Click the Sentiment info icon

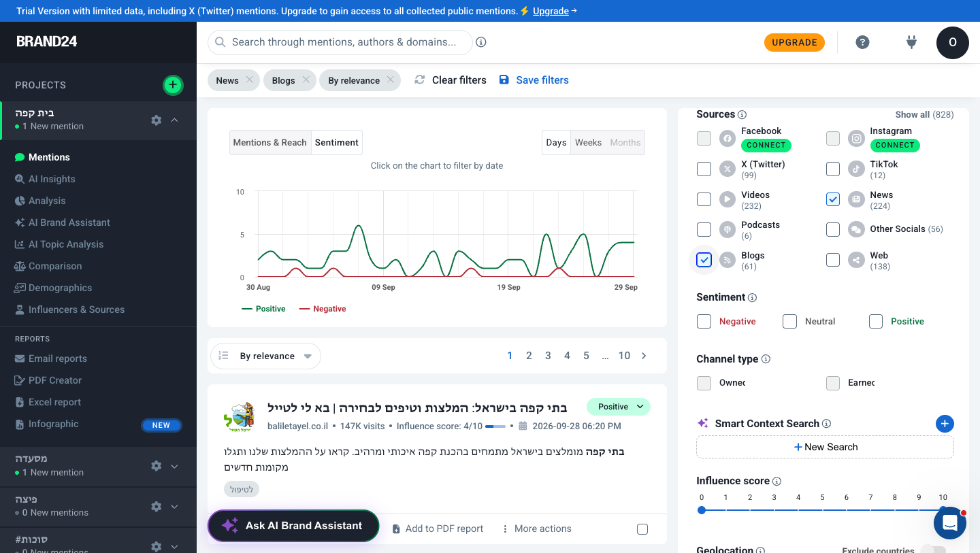[x=753, y=298]
